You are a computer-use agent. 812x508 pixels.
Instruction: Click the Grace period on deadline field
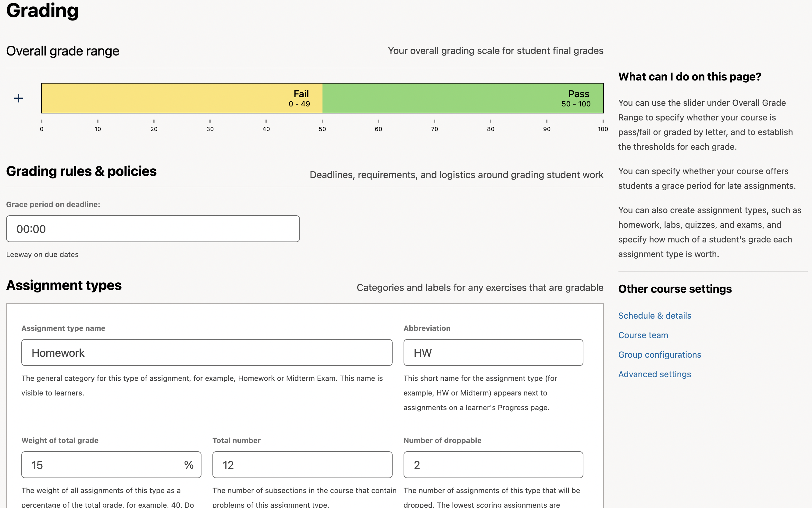click(153, 229)
